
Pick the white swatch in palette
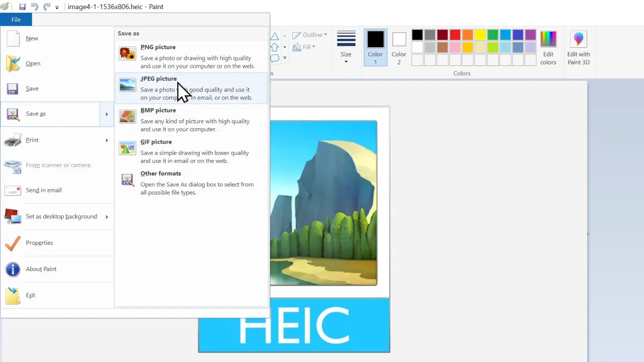point(417,47)
